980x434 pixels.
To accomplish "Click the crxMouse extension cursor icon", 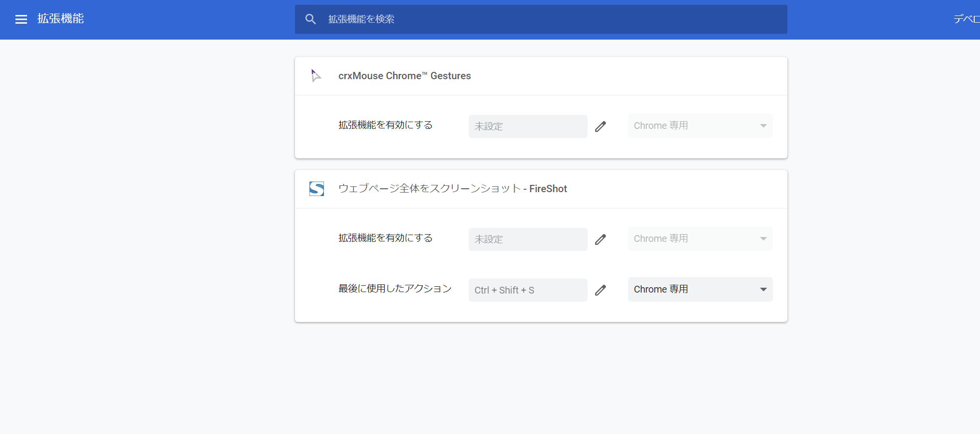I will pos(316,76).
